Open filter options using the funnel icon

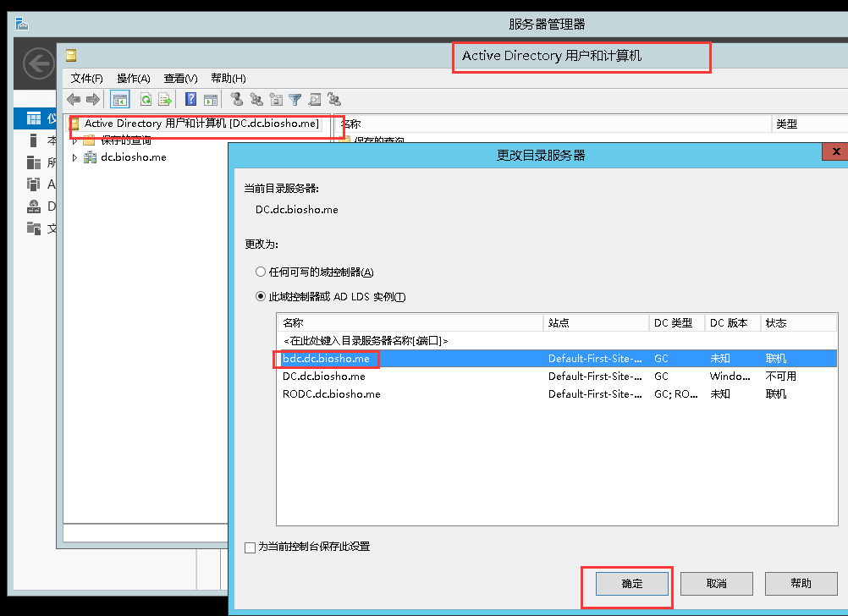click(295, 100)
